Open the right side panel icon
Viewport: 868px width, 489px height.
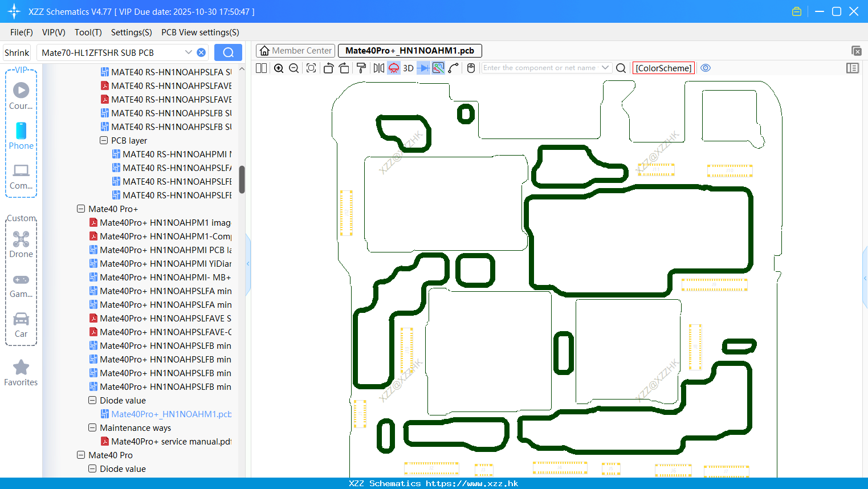tap(853, 68)
